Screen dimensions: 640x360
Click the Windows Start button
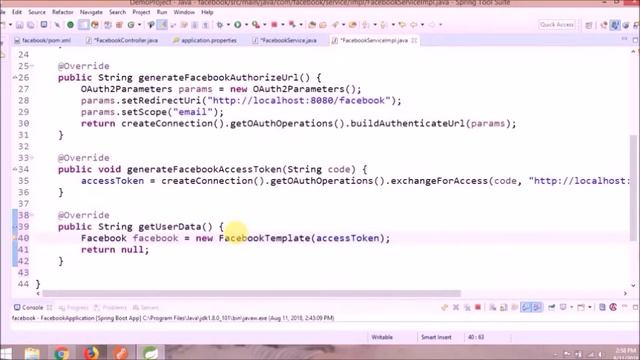(x=6, y=353)
